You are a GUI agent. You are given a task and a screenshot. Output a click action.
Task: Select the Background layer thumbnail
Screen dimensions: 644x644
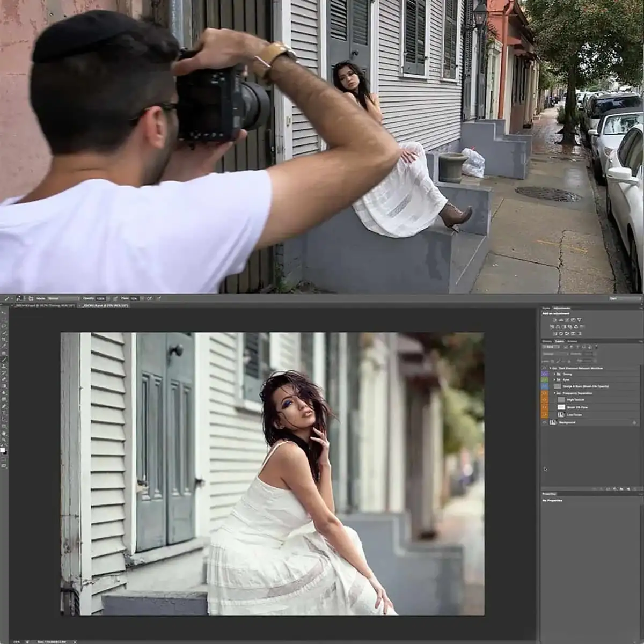click(553, 422)
